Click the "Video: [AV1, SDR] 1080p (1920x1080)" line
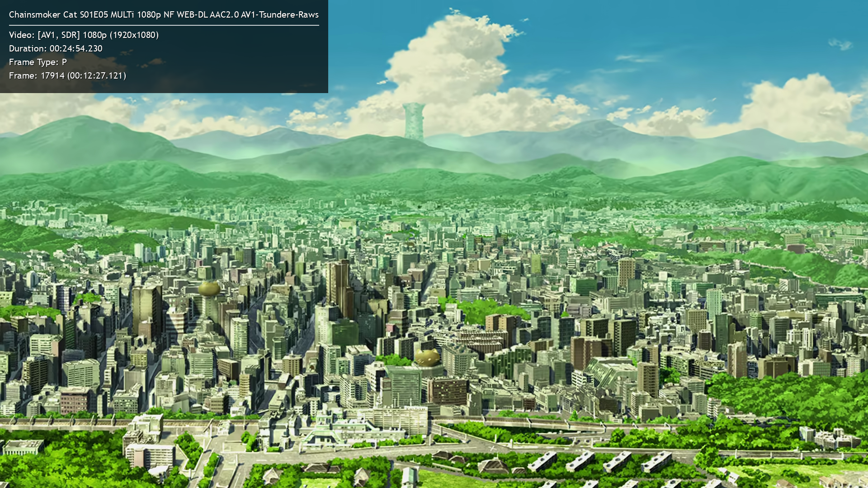The height and width of the screenshot is (488, 868). [84, 35]
